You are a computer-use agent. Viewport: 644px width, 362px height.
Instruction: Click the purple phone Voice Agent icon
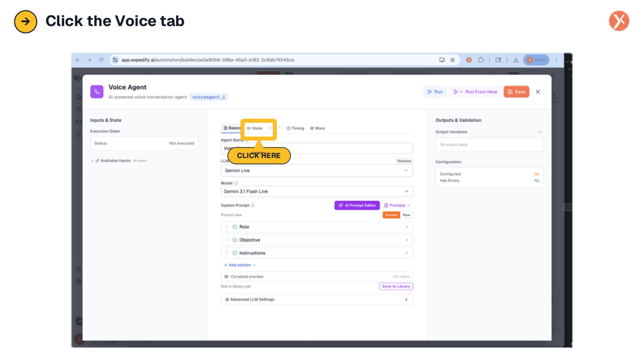[x=97, y=92]
